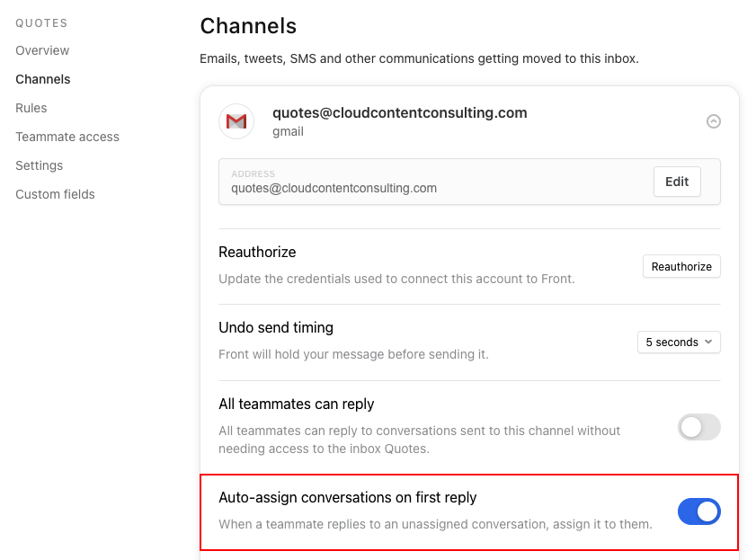
Task: Click the Auto-assign conversations on first reply label
Action: [348, 497]
